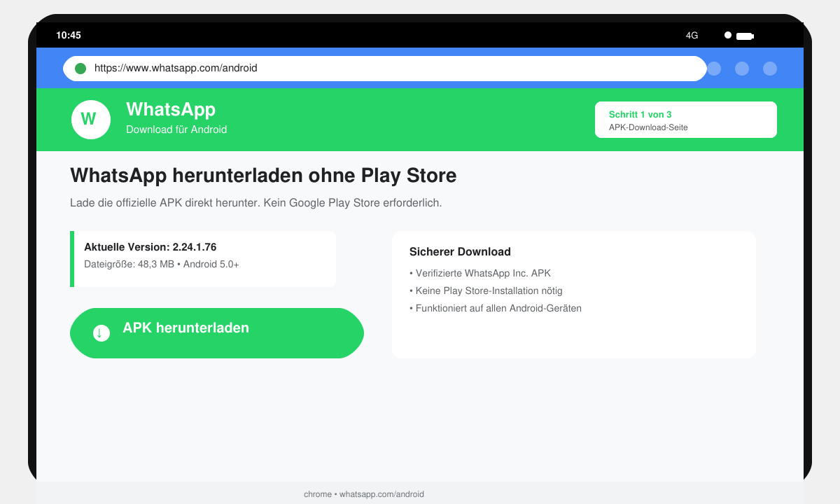
Task: Click the WhatsApp title in the header
Action: (x=171, y=109)
